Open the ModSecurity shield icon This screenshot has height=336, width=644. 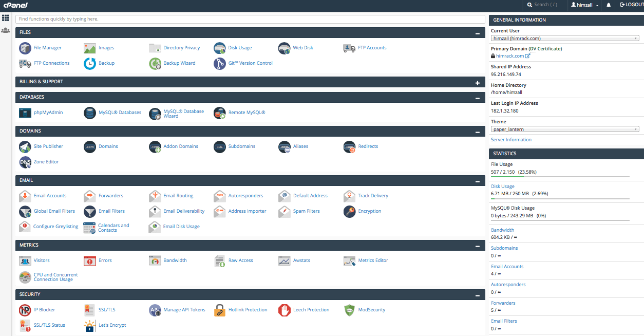(350, 310)
